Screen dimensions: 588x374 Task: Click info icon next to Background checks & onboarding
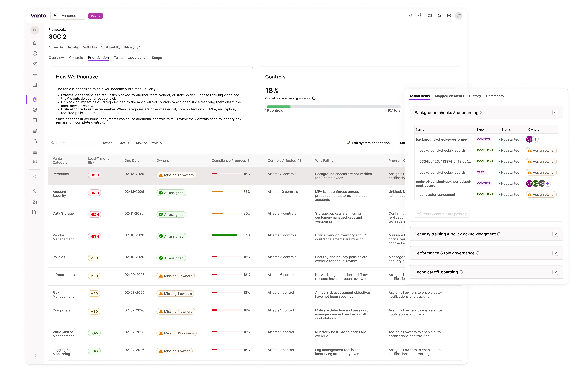482,113
